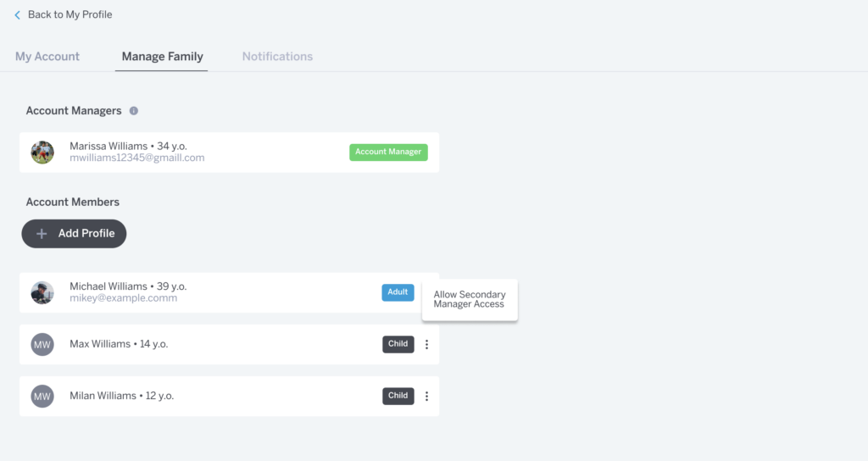Go back to My Profile
Image resolution: width=868 pixels, height=461 pixels.
click(x=70, y=15)
